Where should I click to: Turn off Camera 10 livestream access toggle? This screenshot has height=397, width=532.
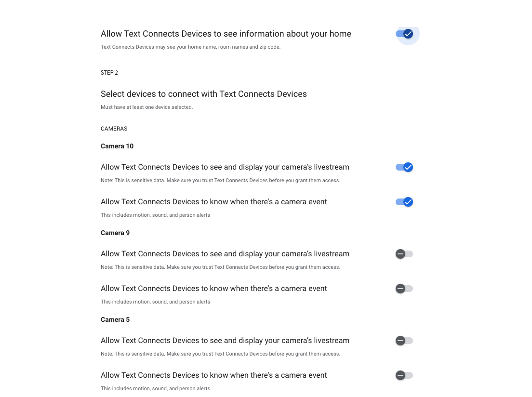point(404,167)
